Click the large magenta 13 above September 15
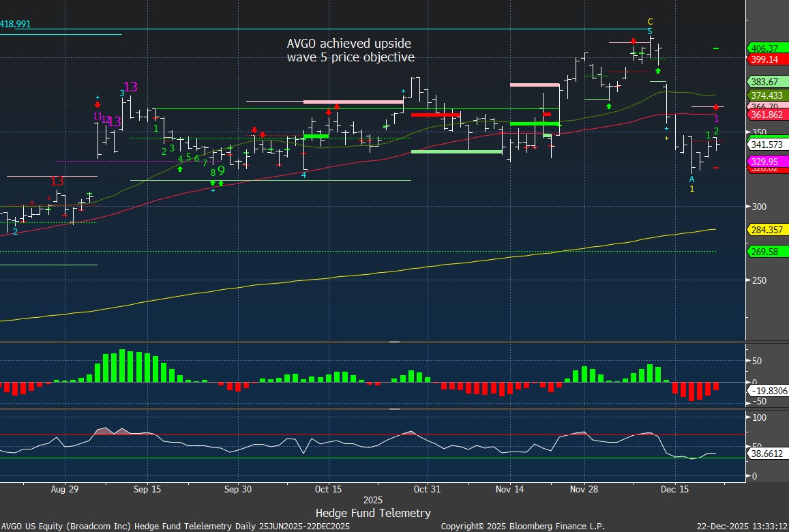This screenshot has height=532, width=789. 130,87
